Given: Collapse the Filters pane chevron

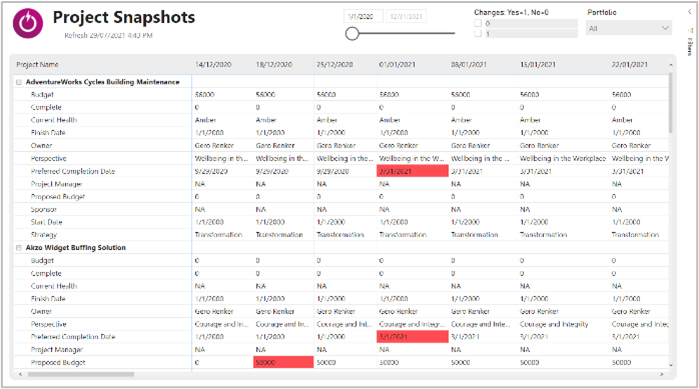Looking at the screenshot, I should pyautogui.click(x=690, y=12).
